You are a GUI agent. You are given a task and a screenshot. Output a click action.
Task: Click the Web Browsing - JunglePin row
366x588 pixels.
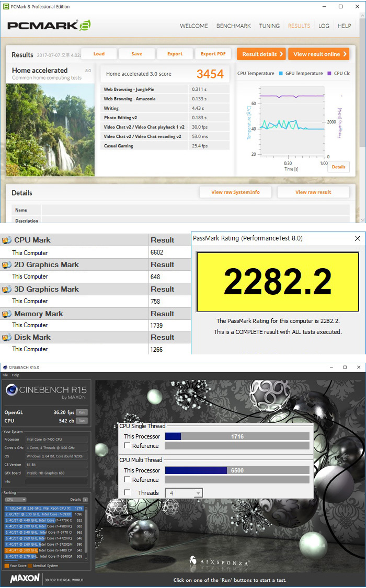(165, 89)
